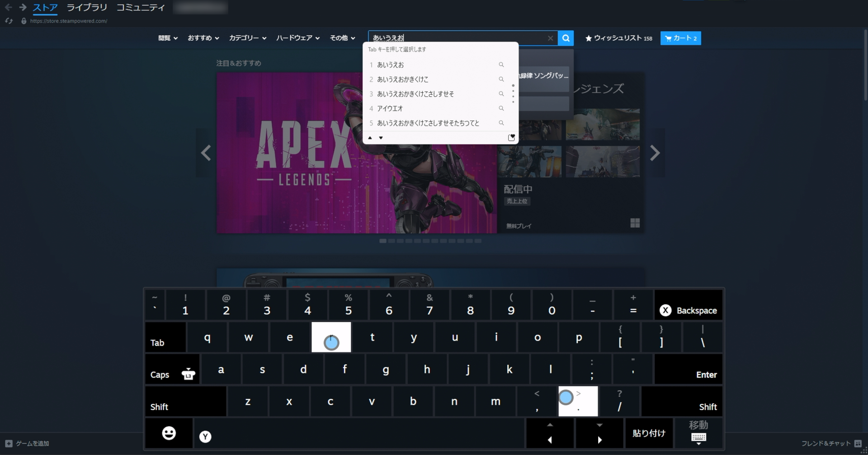This screenshot has height=455, width=868.
Task: Open the ウィッシュリスト wishlist
Action: pyautogui.click(x=618, y=38)
